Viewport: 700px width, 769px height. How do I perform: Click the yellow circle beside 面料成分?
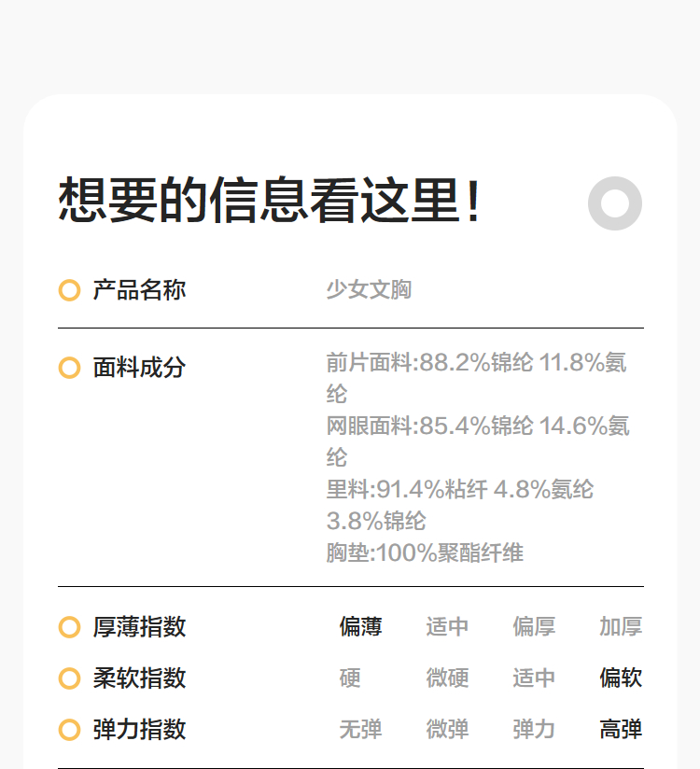click(x=69, y=368)
